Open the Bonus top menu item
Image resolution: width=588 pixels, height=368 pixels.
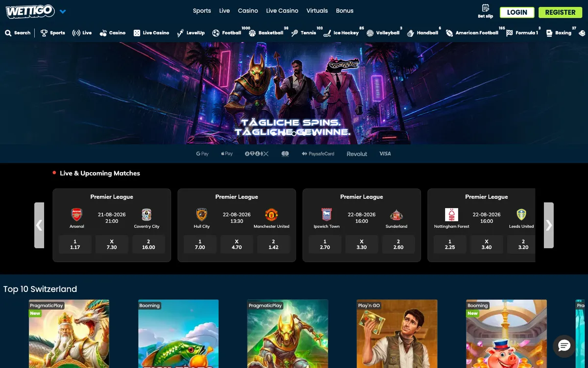(x=344, y=11)
